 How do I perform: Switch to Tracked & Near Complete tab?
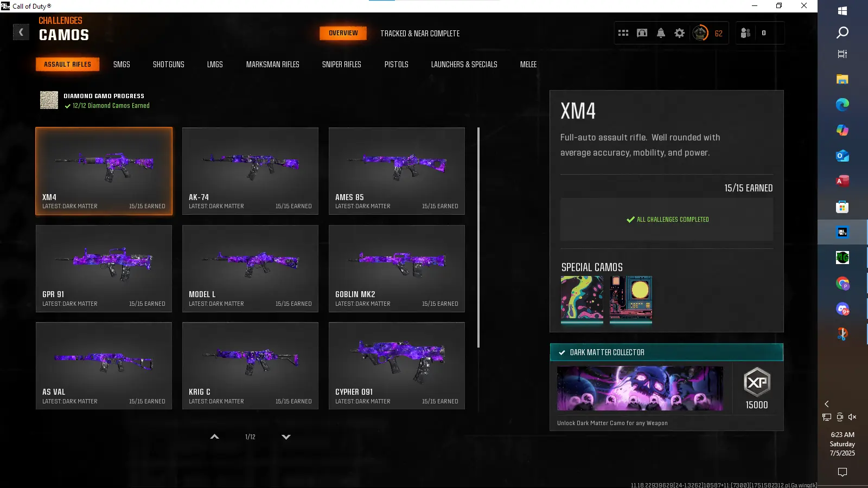point(420,34)
